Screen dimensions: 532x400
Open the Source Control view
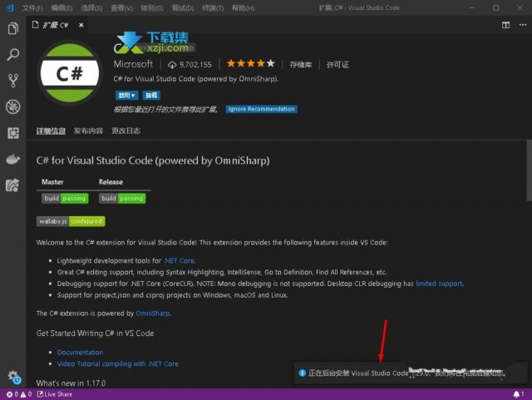click(x=13, y=81)
